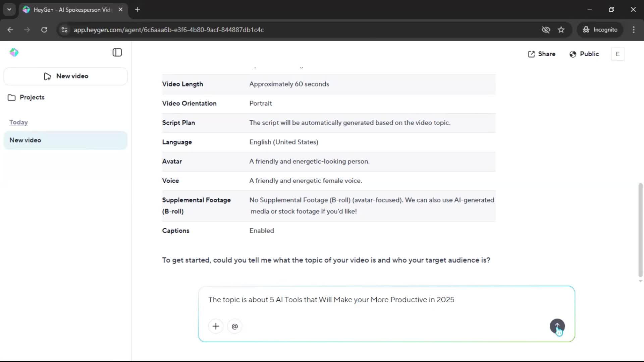Screen dimensions: 644x362
Task: Open the tab search dropdown arrow
Action: pos(9,9)
